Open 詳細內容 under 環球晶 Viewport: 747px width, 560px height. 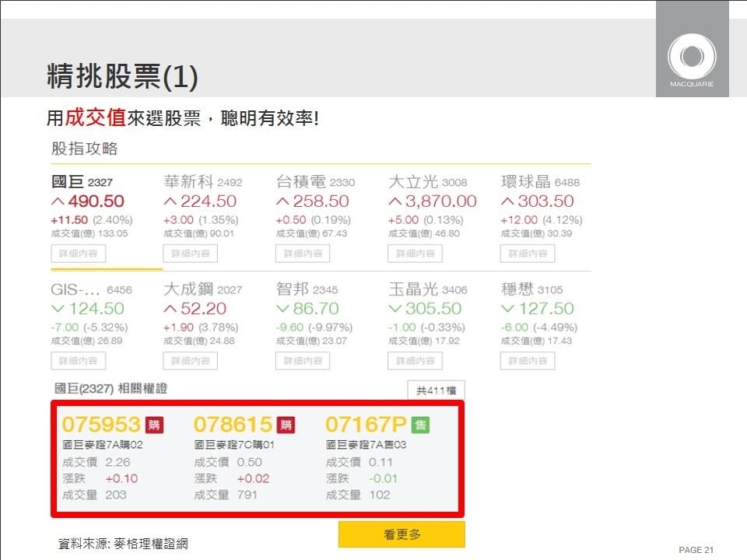(x=528, y=254)
